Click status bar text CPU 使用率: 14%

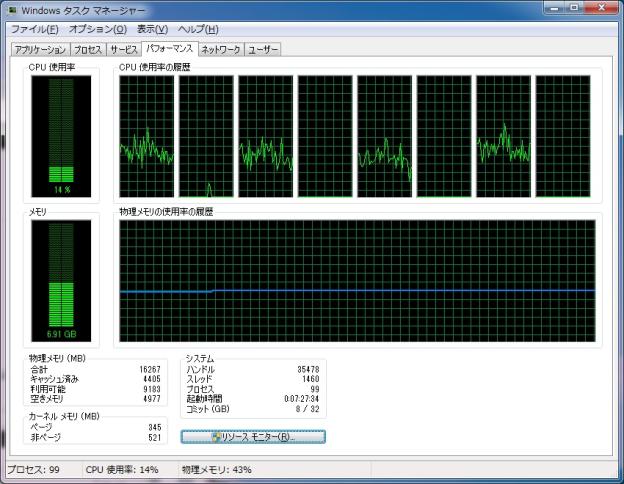point(122,470)
